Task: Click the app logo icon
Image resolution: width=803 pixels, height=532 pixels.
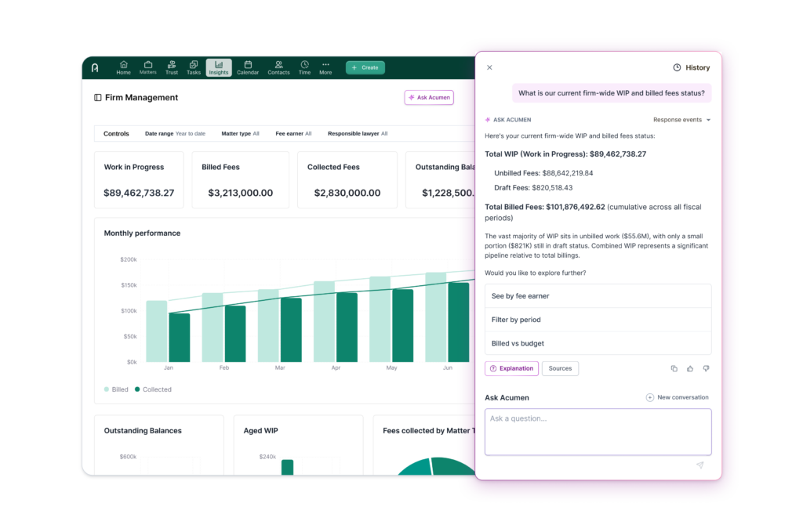Action: tap(95, 67)
